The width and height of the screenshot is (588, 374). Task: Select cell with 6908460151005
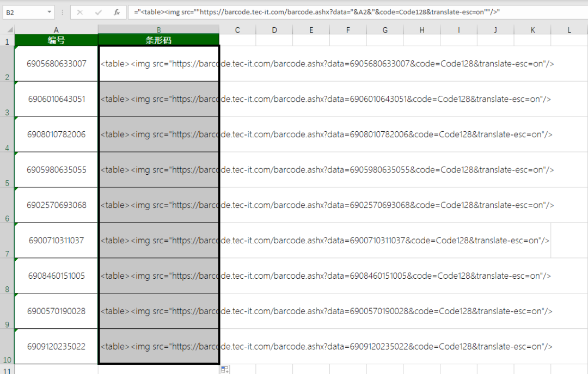[56, 275]
